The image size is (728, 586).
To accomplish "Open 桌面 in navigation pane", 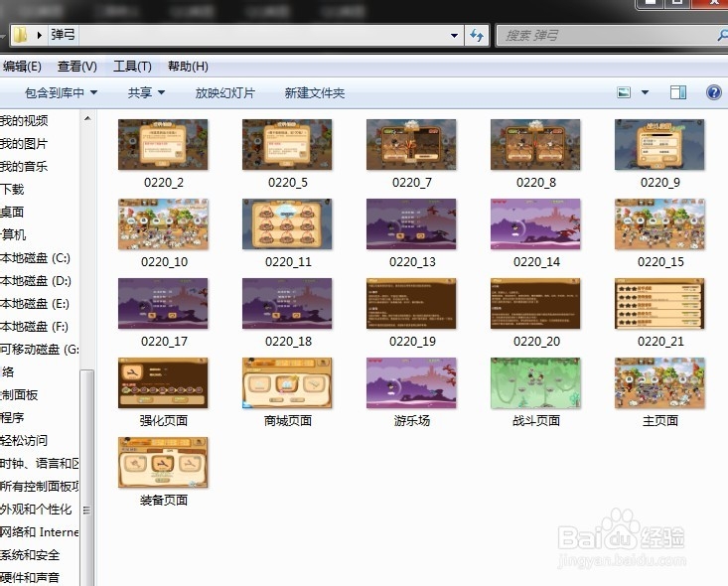I will 12,212.
